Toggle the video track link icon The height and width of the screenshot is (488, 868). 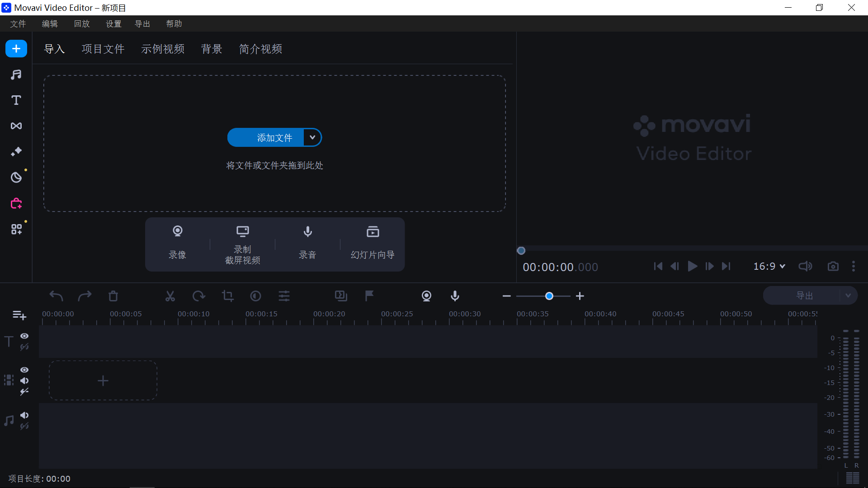tap(24, 392)
